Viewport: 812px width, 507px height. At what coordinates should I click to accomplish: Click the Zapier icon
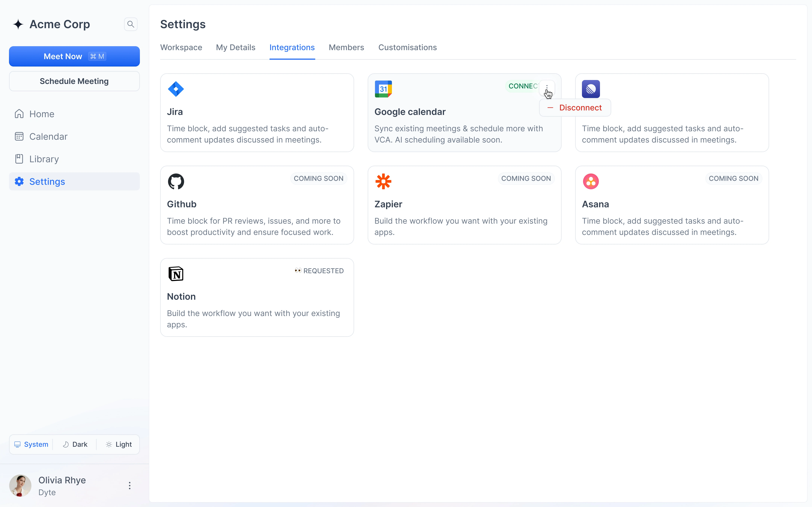tap(383, 181)
